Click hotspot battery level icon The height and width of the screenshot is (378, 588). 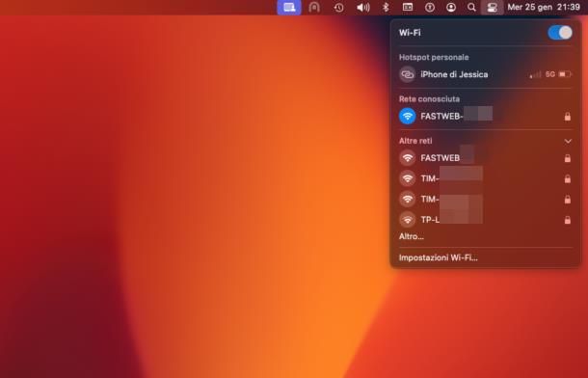coord(565,74)
